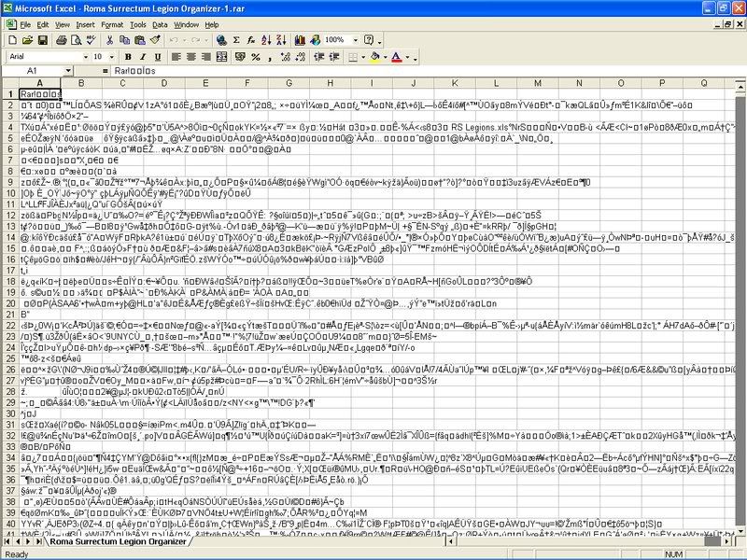Click the AutoSum sigma icon
Screen dimensions: 747x560
pyautogui.click(x=237, y=40)
